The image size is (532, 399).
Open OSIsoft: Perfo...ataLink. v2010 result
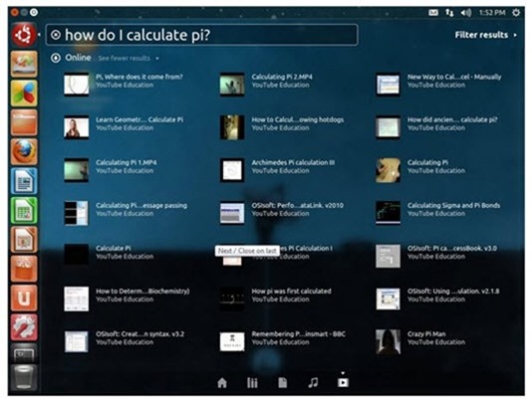coord(282,213)
